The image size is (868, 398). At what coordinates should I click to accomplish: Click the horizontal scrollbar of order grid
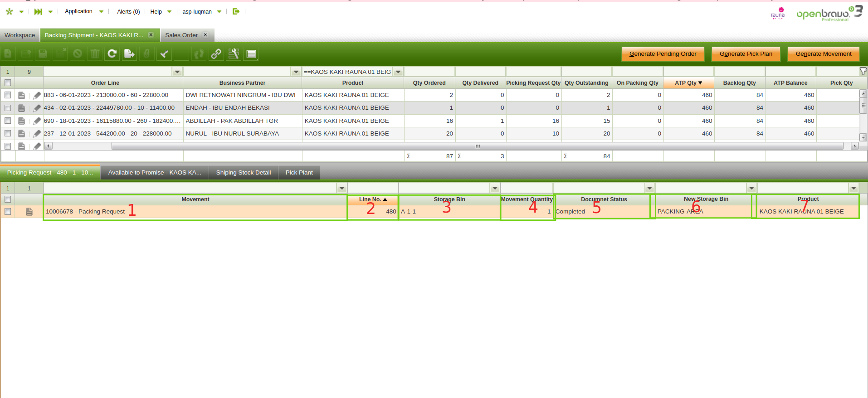coord(477,146)
